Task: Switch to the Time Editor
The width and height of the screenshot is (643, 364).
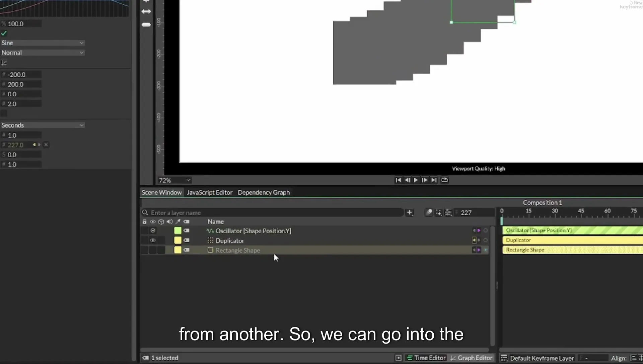Action: point(426,358)
